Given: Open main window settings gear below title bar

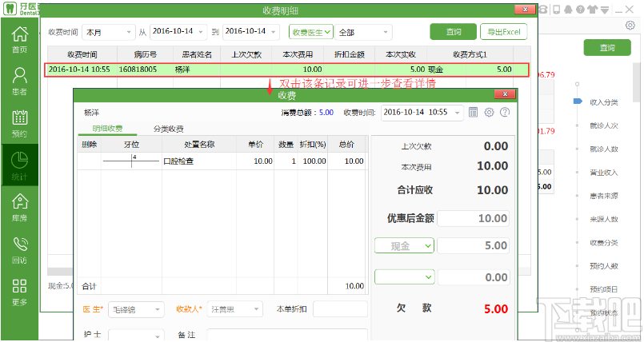Looking at the screenshot, I should point(630,26).
